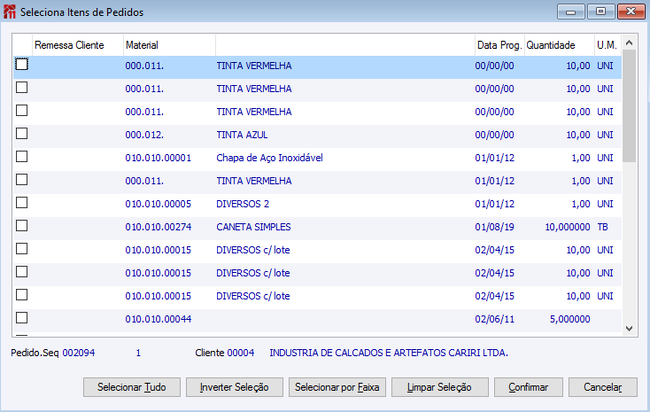The height and width of the screenshot is (412, 650).
Task: Open Selecionar por Faixa
Action: (x=337, y=387)
